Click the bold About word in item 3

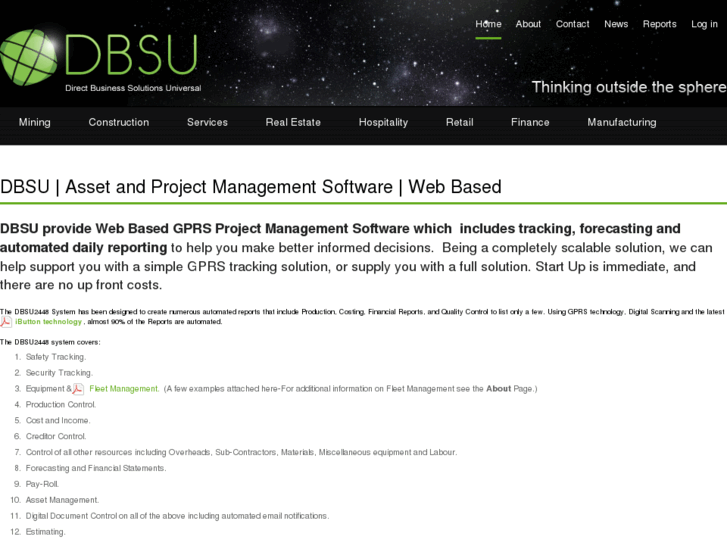point(498,389)
